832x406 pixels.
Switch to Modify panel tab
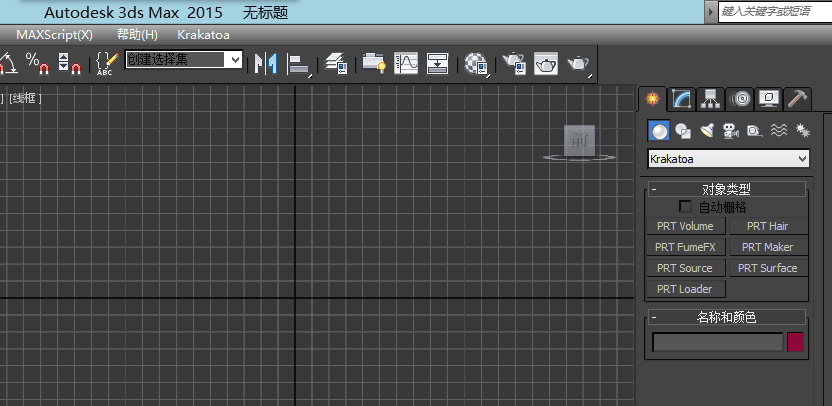pyautogui.click(x=681, y=99)
